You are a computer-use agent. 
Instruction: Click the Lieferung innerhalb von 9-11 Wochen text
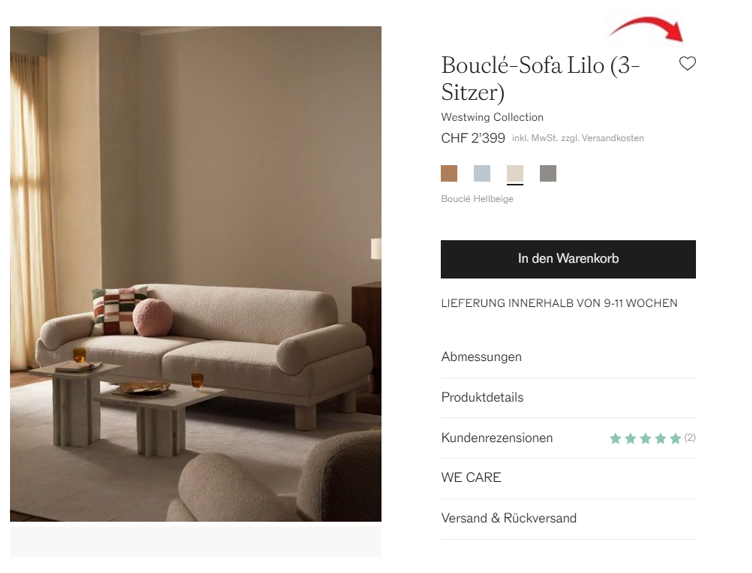click(x=559, y=303)
